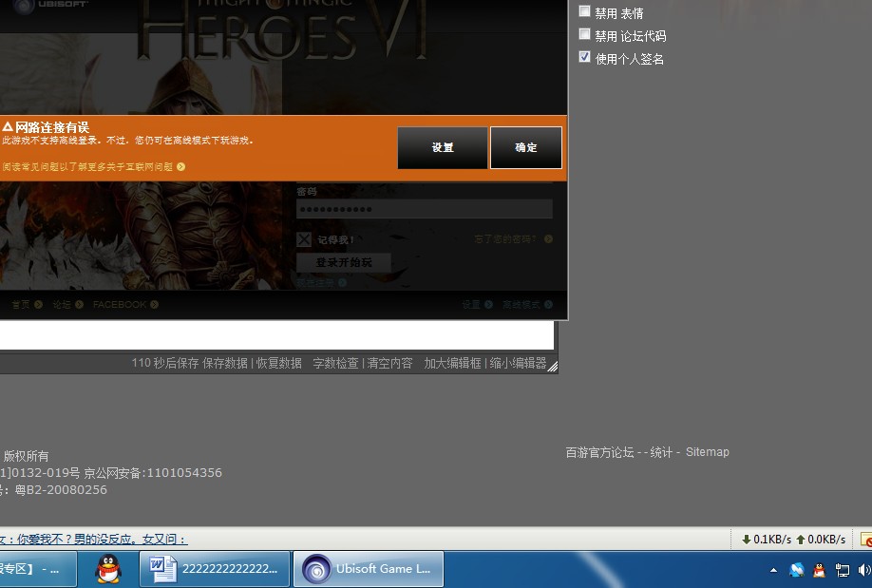The height and width of the screenshot is (588, 872).
Task: Show hidden system tray icons
Action: point(773,570)
